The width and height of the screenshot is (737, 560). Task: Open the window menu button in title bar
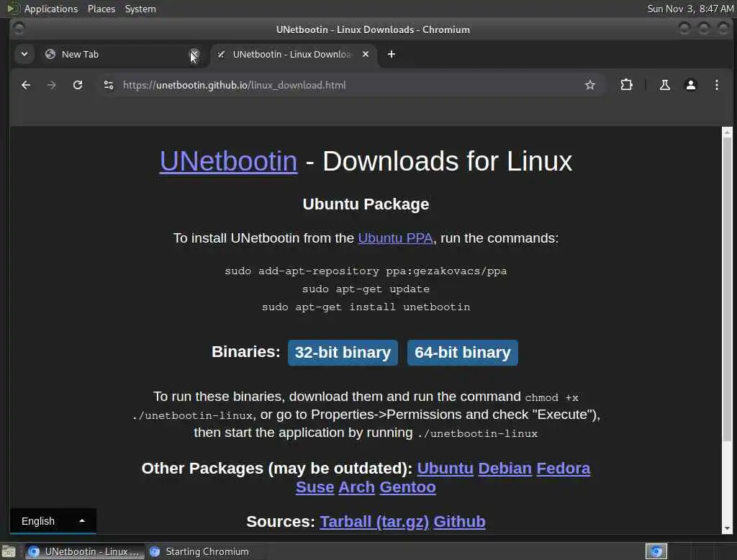[x=19, y=30]
